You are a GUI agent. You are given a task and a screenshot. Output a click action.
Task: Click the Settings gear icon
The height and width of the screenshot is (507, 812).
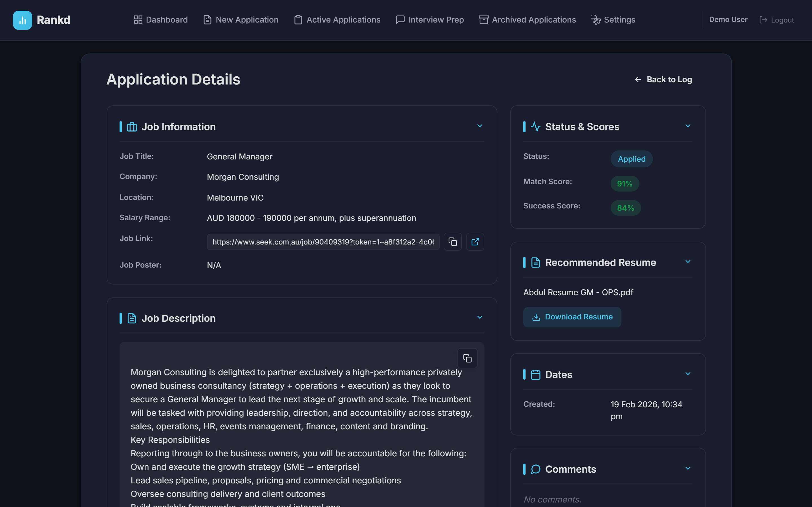coord(595,20)
